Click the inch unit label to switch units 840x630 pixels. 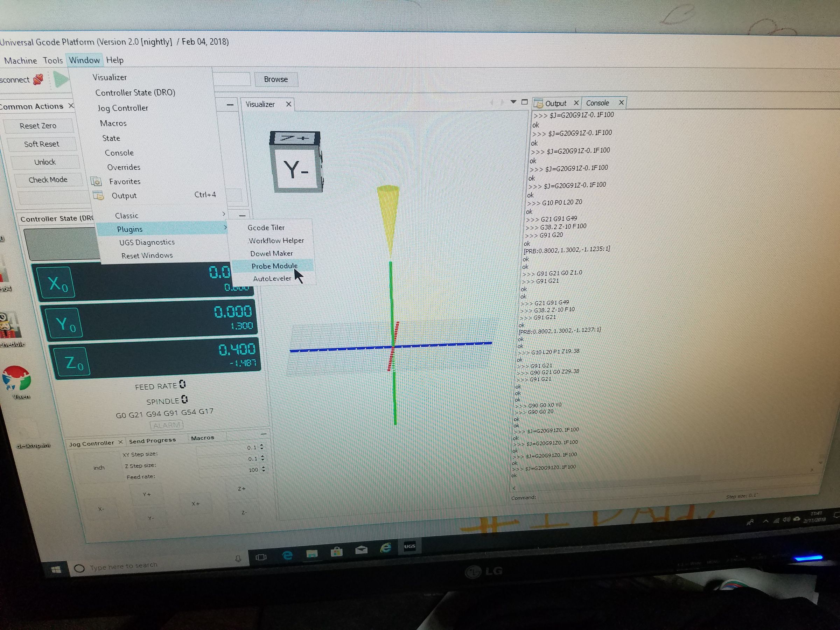(x=99, y=467)
